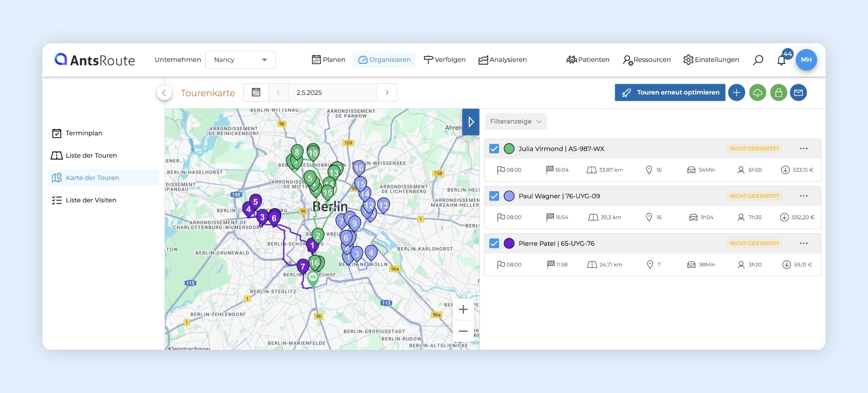Open the notifications bell
868x393 pixels.
click(781, 60)
